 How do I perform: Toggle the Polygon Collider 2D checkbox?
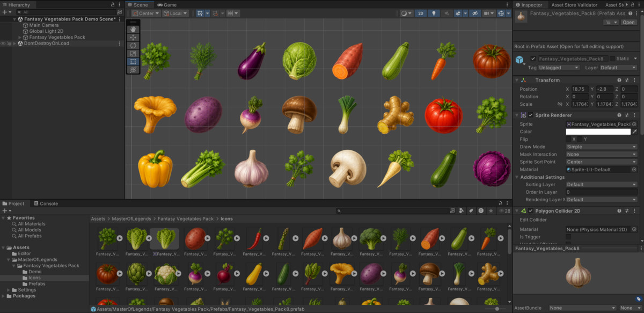(531, 211)
